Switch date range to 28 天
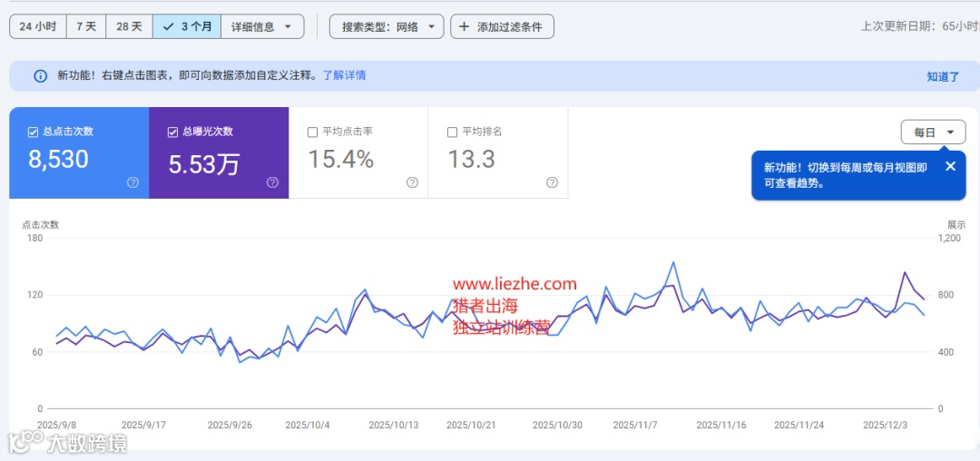This screenshot has height=461, width=980. pos(130,27)
